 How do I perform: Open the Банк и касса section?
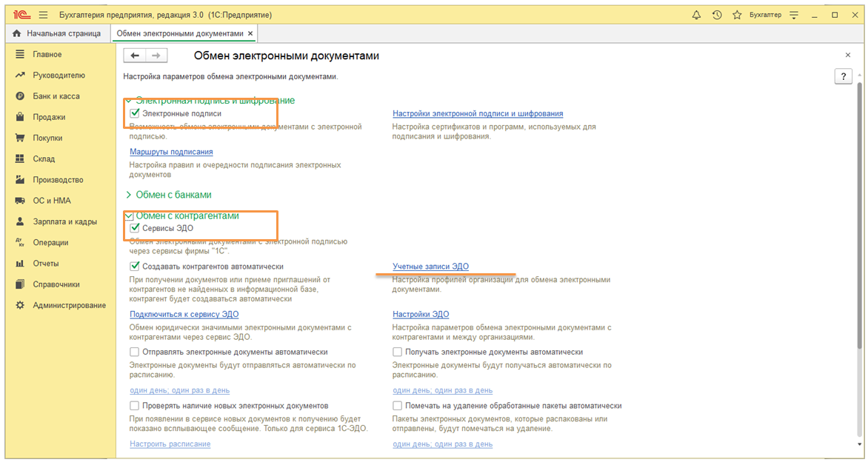click(x=56, y=96)
